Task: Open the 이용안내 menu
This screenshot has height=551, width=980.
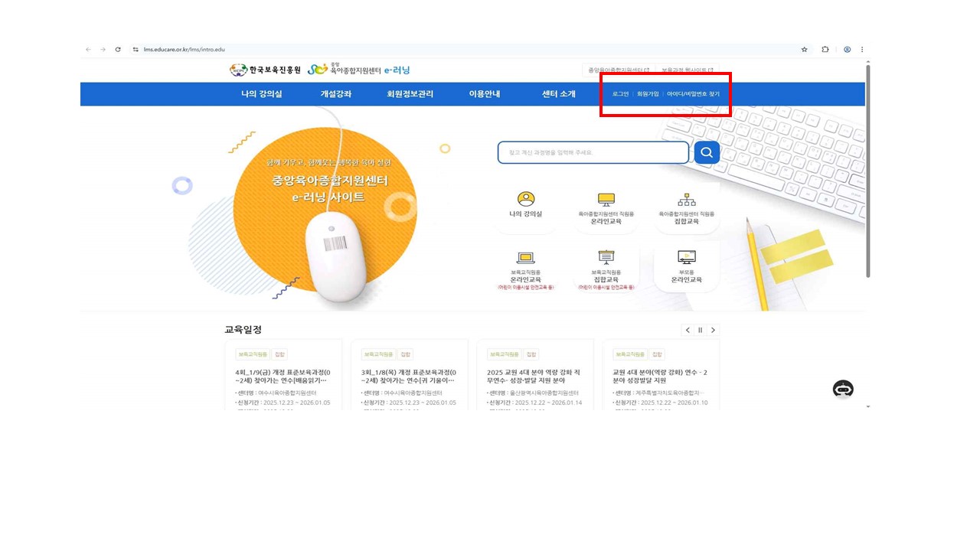Action: (484, 94)
